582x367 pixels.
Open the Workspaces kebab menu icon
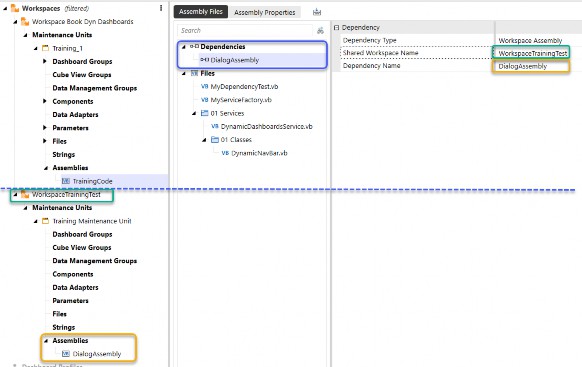161,8
